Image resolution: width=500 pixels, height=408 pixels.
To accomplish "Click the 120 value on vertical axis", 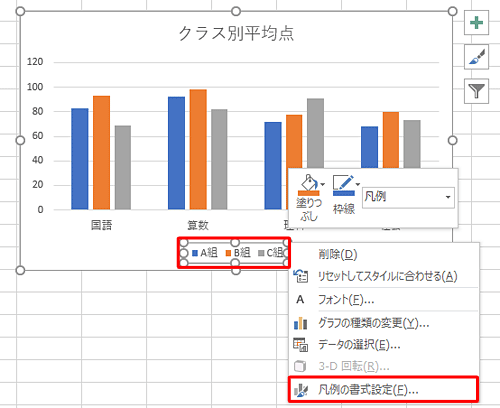I will [x=35, y=62].
